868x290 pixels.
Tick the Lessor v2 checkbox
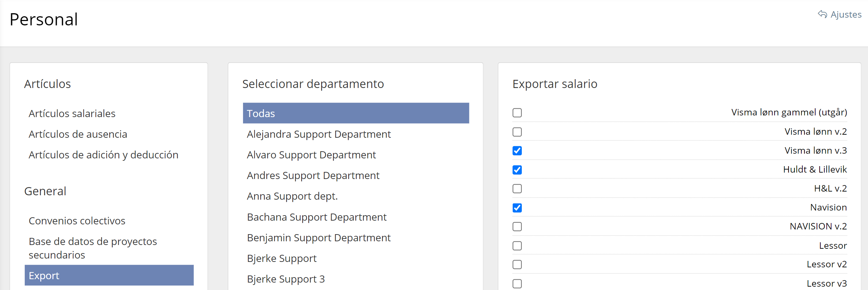pos(517,264)
